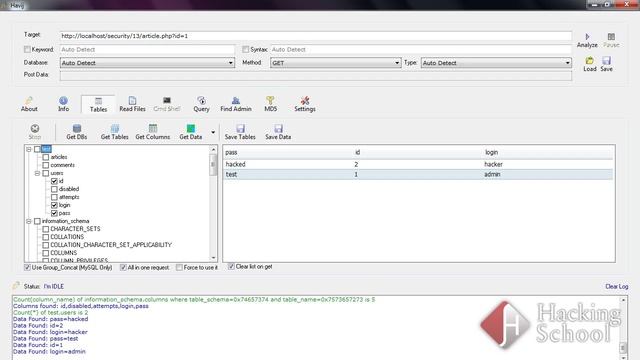Uncheck the id column checkbox

coord(54,181)
